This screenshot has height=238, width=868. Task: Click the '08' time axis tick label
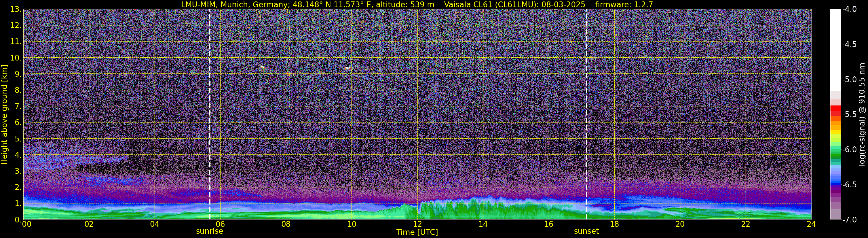click(x=286, y=224)
